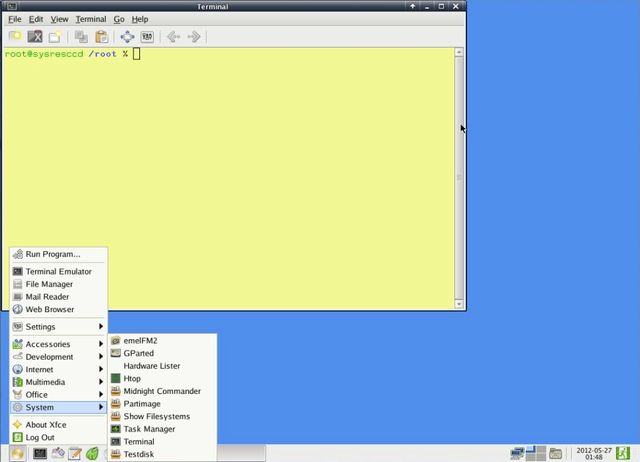Open a new tab via toolbar icon

click(x=15, y=37)
